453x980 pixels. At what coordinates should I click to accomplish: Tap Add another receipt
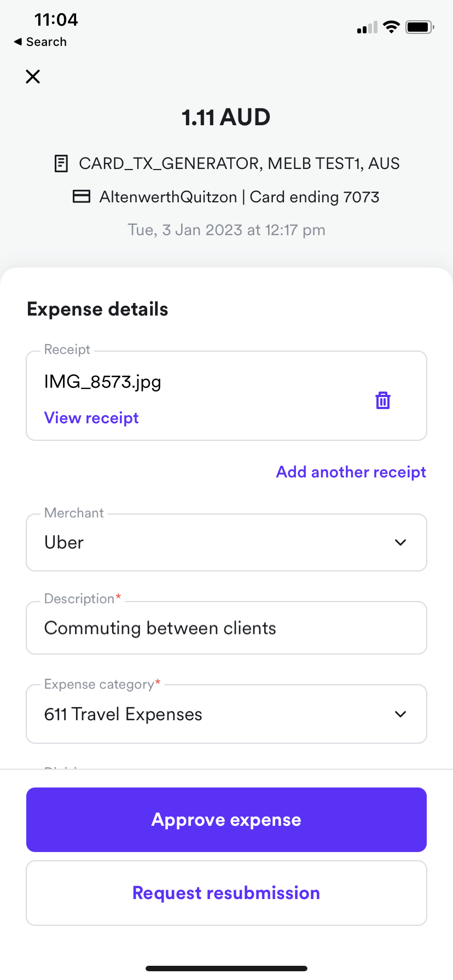coord(351,472)
